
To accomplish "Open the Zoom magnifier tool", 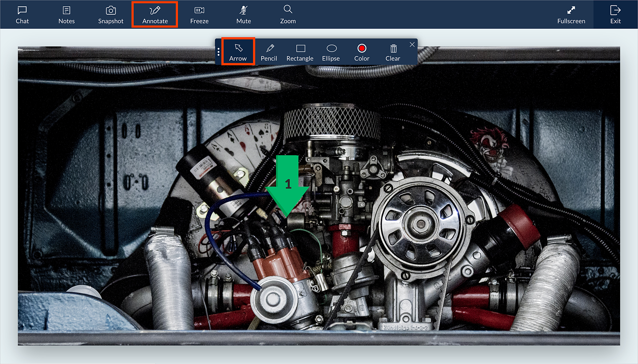I will (x=288, y=15).
